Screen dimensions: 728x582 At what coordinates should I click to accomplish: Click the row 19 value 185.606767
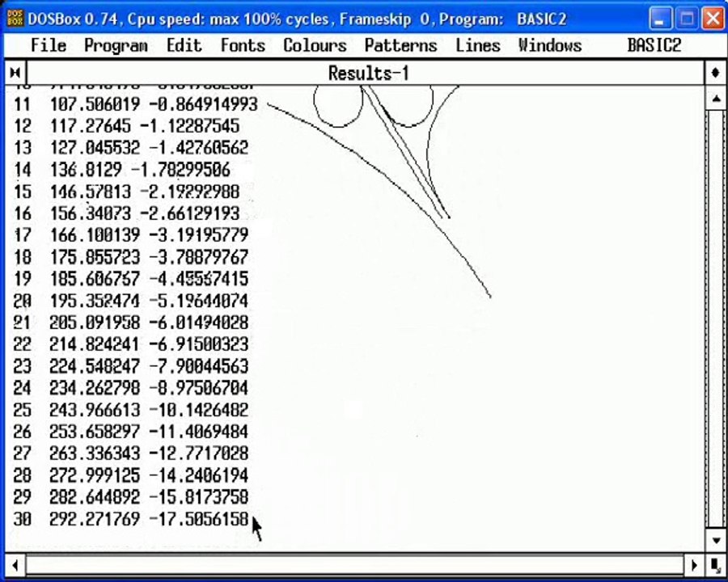(x=95, y=278)
